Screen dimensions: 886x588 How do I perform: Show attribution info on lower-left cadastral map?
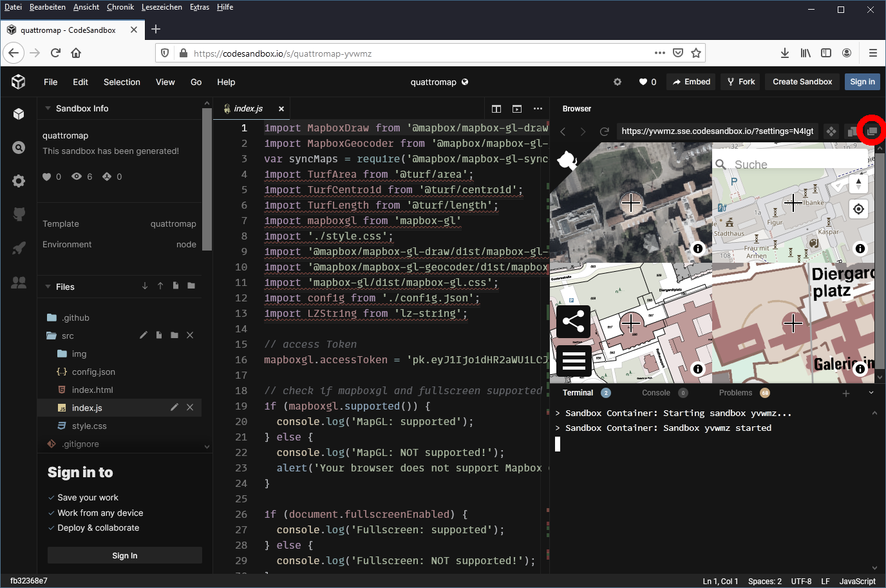point(697,369)
